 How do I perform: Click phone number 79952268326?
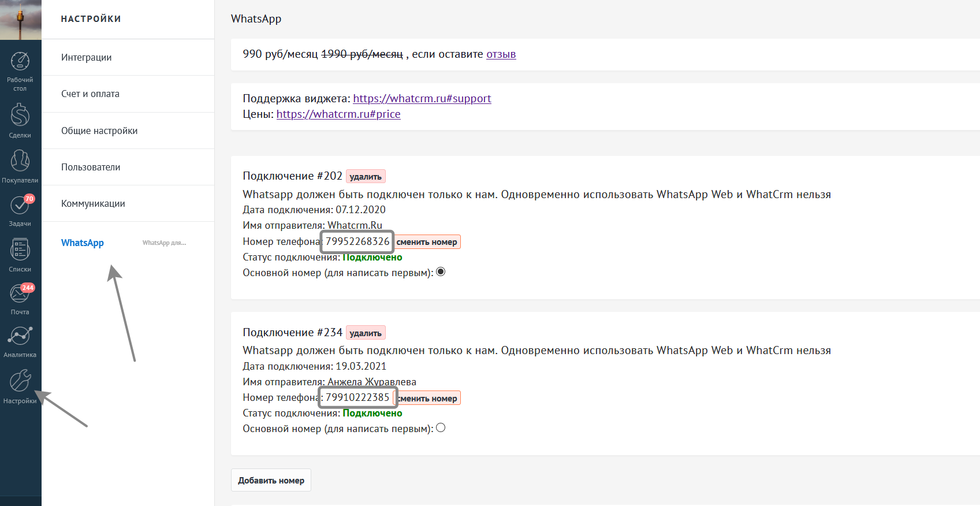tap(357, 241)
